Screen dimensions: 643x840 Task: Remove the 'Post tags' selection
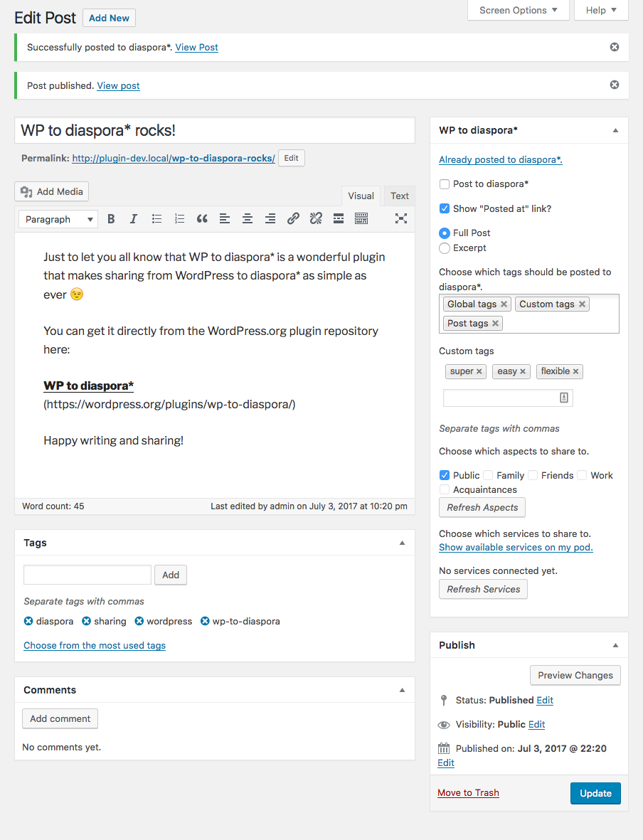coord(495,324)
